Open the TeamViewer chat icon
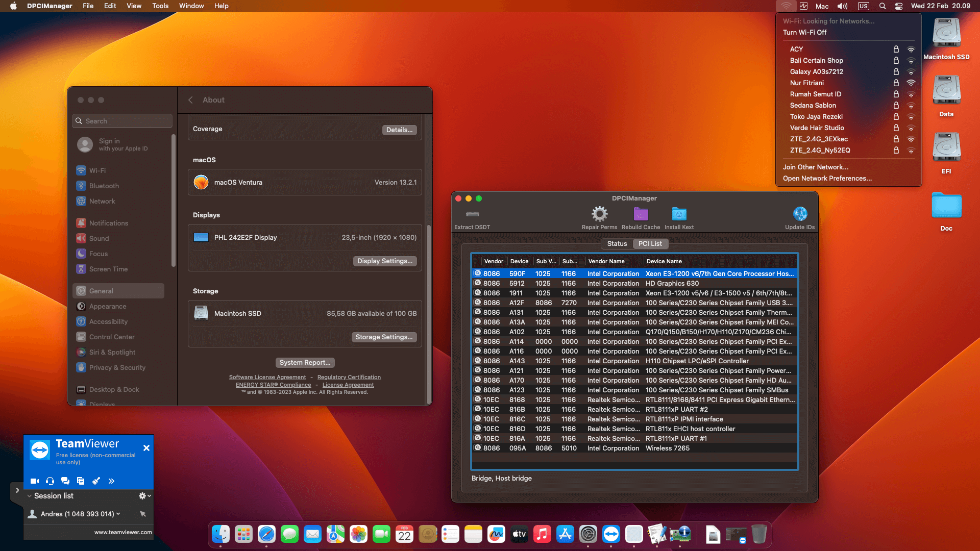The width and height of the screenshot is (980, 551). [65, 481]
